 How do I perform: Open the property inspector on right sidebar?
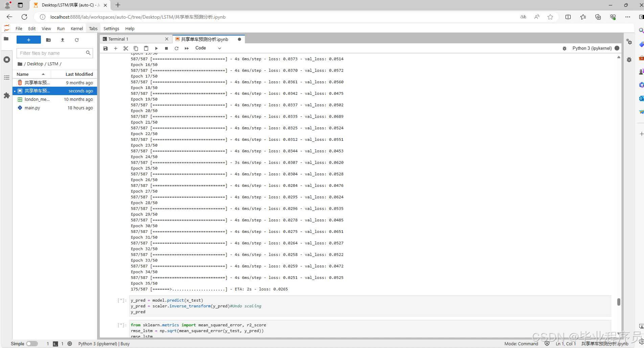pyautogui.click(x=629, y=42)
